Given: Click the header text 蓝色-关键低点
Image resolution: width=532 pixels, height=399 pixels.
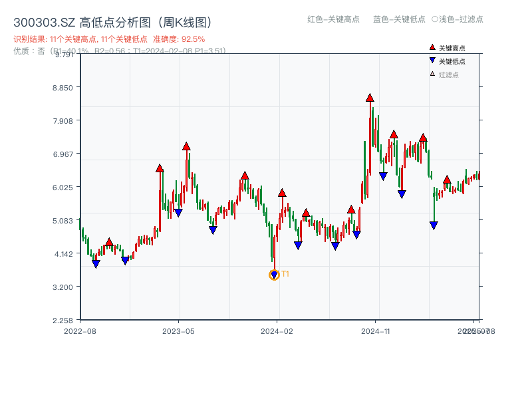Looking at the screenshot, I should click(x=399, y=19).
